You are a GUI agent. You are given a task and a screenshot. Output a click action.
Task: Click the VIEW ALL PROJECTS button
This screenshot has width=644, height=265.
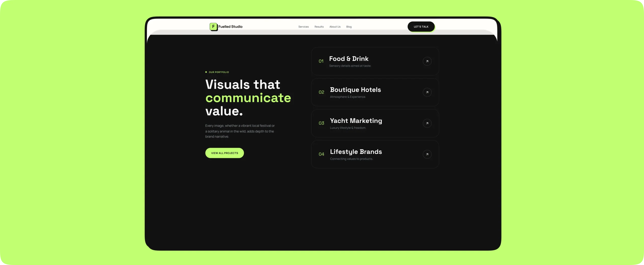pyautogui.click(x=224, y=153)
